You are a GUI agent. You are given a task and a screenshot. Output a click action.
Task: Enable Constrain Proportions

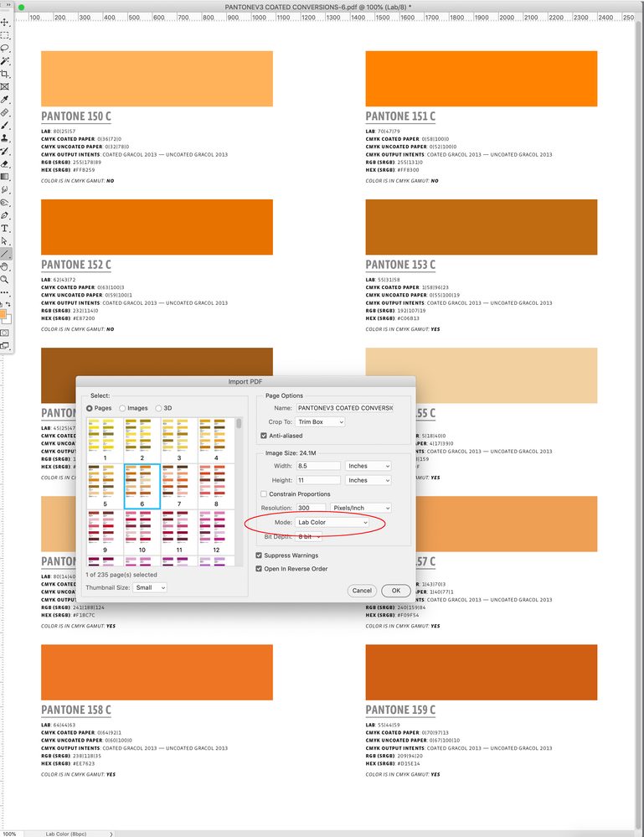pyautogui.click(x=264, y=494)
